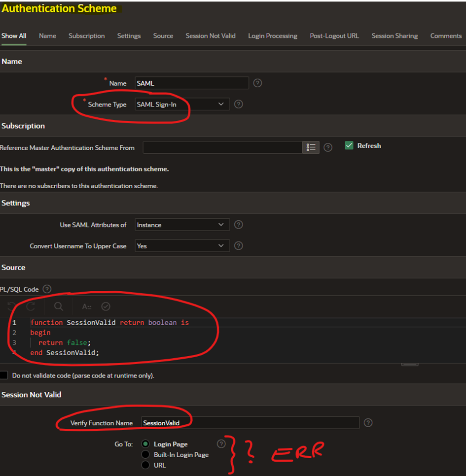Open the master scheme list-of-values picker icon
Image resolution: width=466 pixels, height=476 pixels.
point(311,147)
